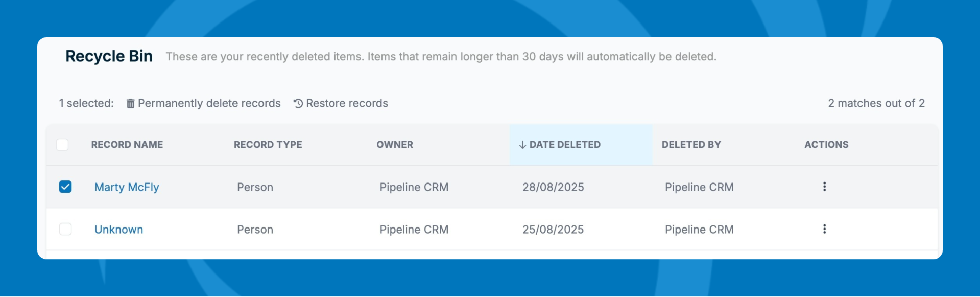Sort by the Record Type column header

click(268, 145)
